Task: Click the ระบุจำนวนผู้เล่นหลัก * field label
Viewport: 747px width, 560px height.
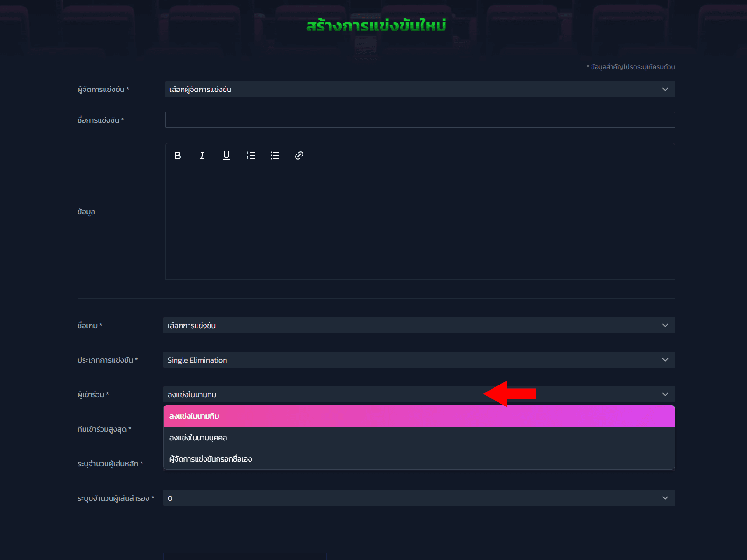Action: pyautogui.click(x=110, y=463)
